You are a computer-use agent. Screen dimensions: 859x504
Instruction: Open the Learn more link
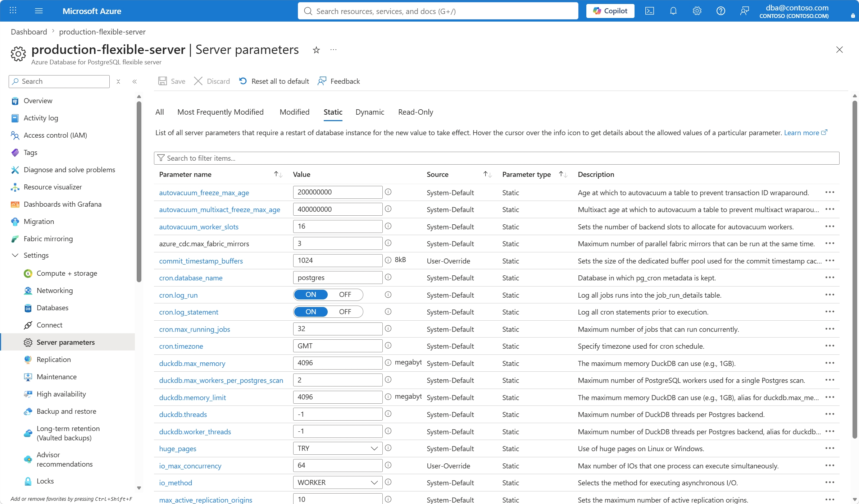click(x=805, y=133)
